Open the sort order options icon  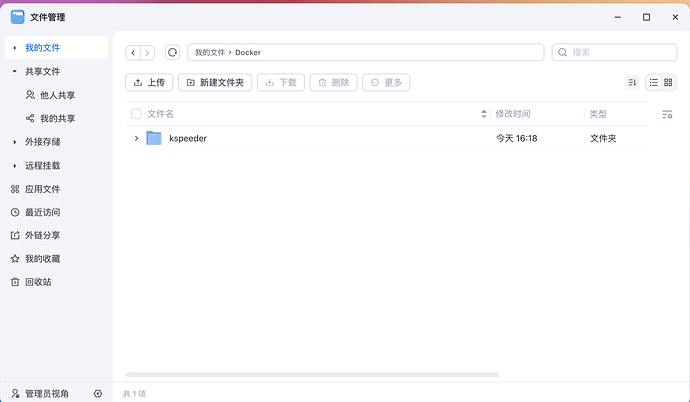click(632, 82)
